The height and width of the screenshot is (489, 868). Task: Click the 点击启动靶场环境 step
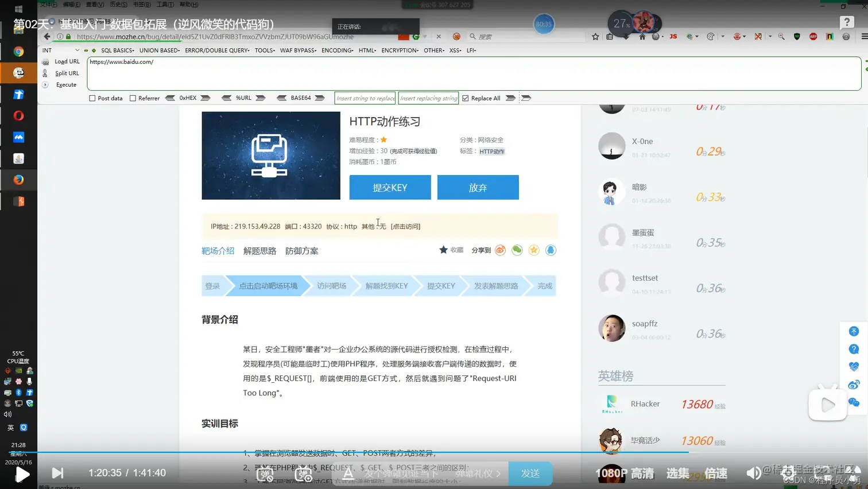[x=268, y=286]
